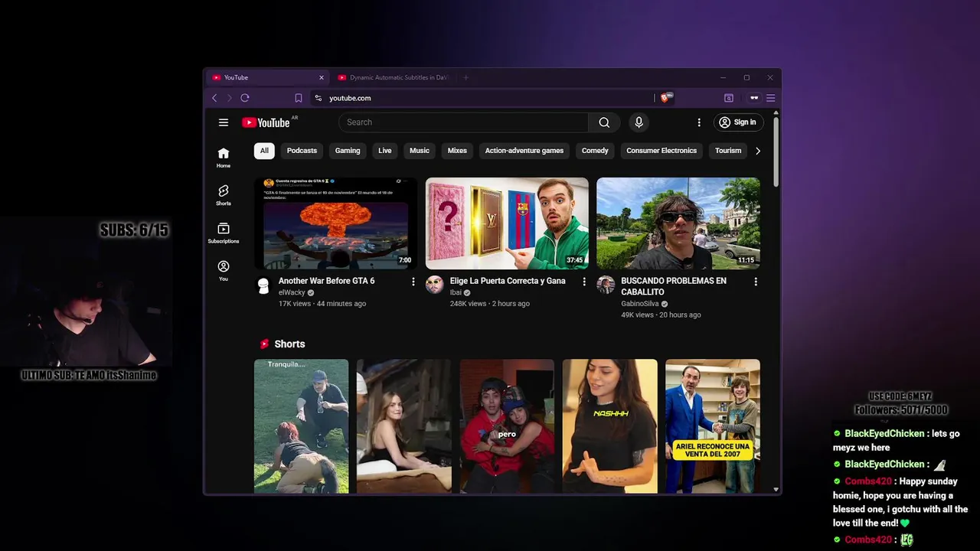Go to Home in the sidebar
This screenshot has height=551, width=980.
[x=224, y=158]
